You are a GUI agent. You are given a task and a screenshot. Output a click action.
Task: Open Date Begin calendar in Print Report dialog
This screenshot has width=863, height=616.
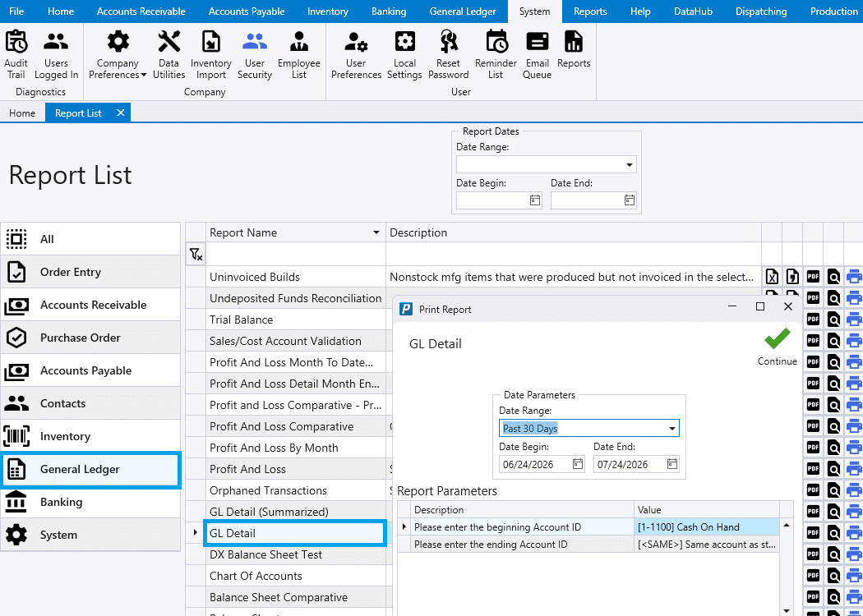(577, 464)
